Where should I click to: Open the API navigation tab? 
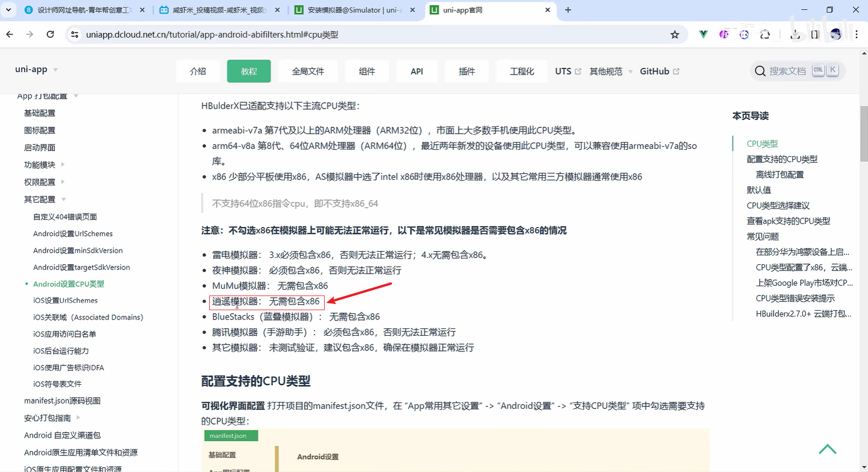click(417, 71)
